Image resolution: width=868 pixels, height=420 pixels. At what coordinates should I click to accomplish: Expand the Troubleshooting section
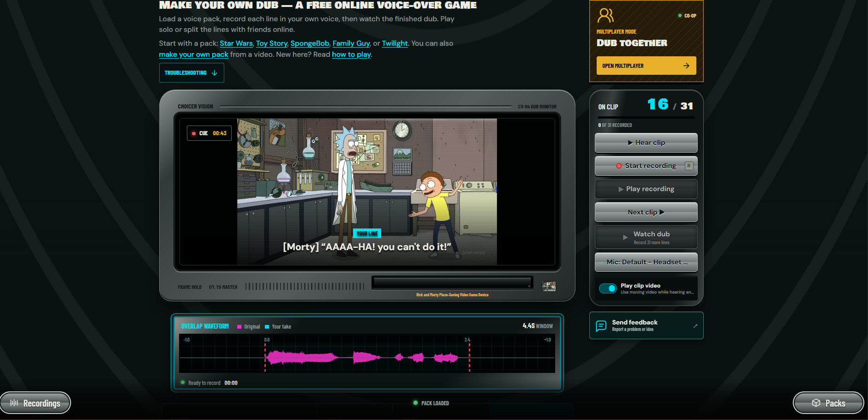click(x=192, y=73)
